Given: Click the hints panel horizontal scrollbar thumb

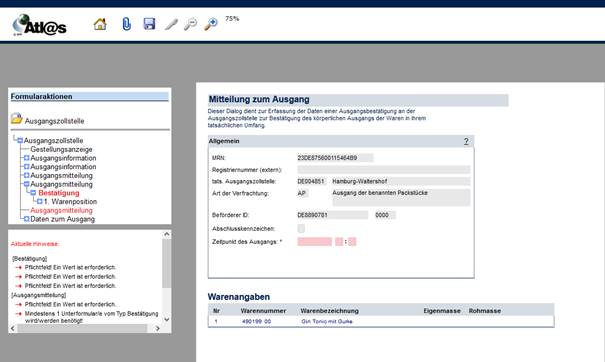Looking at the screenshot, I should 82,328.
